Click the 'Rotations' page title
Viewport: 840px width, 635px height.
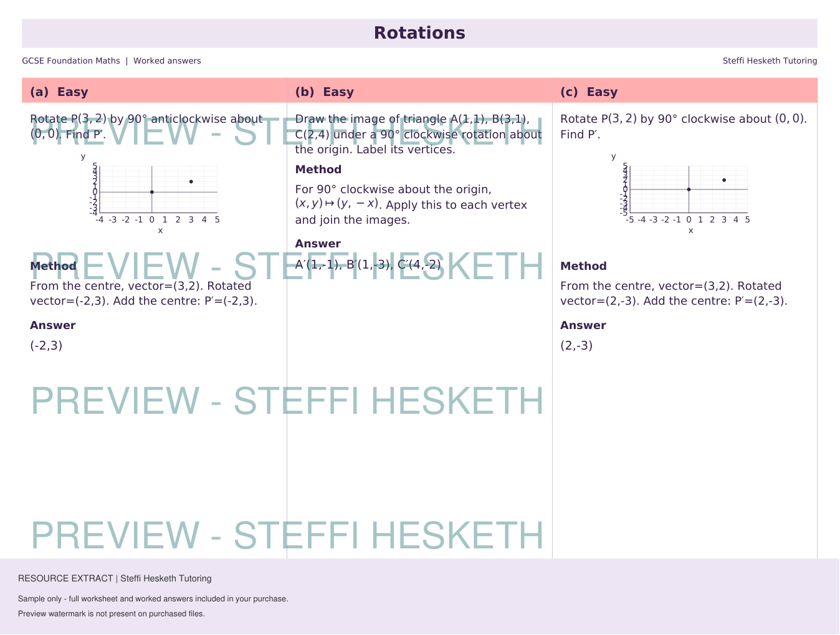[419, 33]
